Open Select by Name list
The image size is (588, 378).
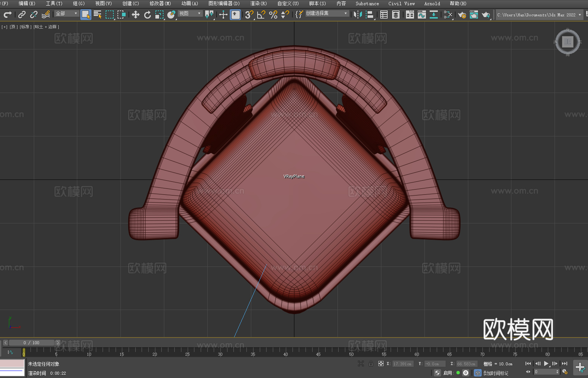point(98,14)
